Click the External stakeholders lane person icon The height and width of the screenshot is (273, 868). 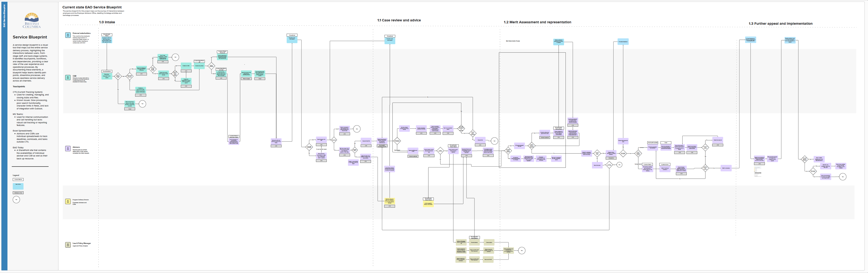[68, 35]
